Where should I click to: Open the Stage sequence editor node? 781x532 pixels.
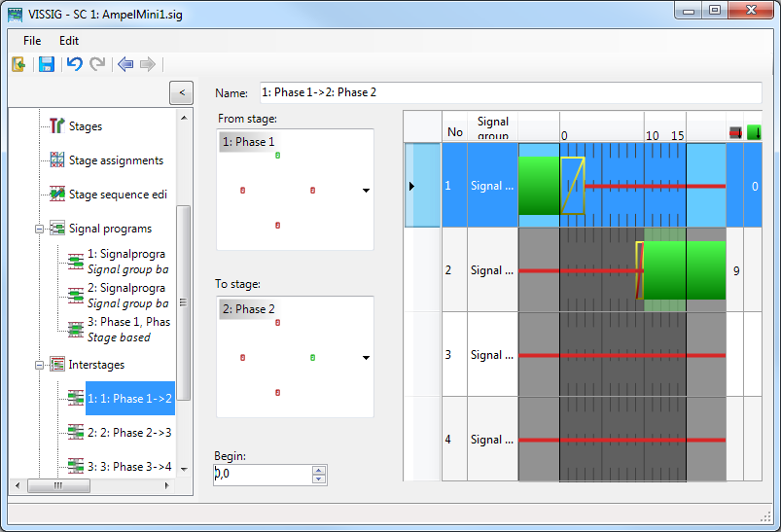[117, 195]
